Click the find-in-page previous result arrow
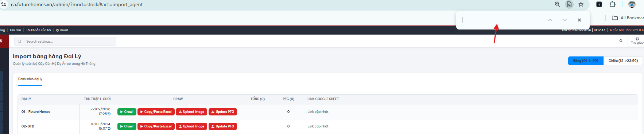Viewport: 644px width, 134px height. point(550,20)
